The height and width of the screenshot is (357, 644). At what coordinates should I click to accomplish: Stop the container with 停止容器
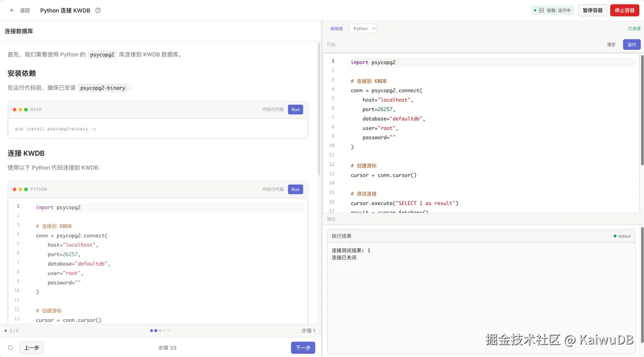coord(624,11)
